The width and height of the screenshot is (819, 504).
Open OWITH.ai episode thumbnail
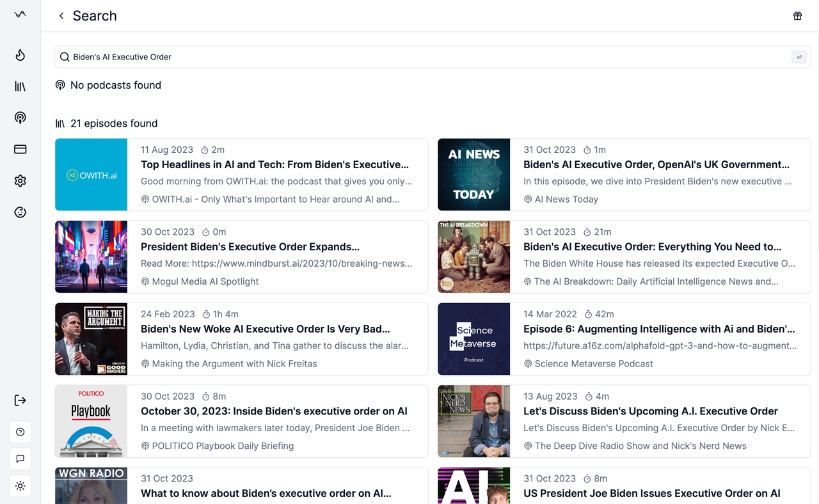tap(91, 175)
